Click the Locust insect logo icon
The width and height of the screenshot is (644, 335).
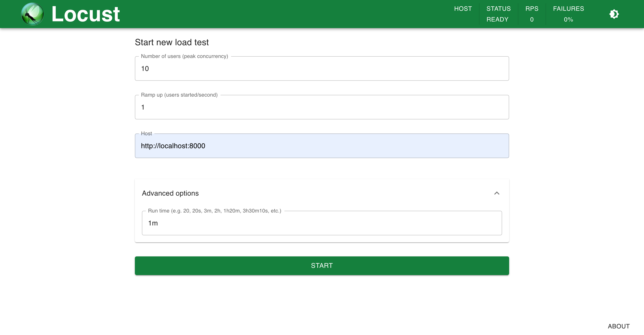click(33, 14)
